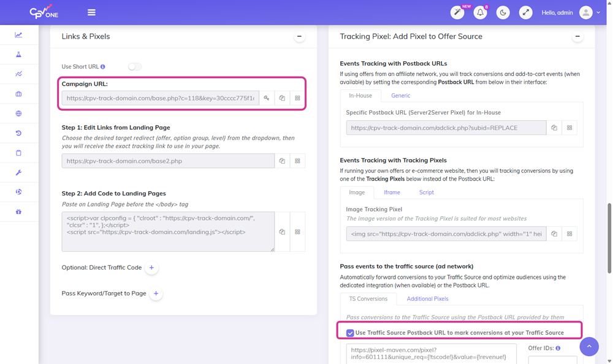Show QR code for Campaign URL
Screen dimensions: 613x364
tap(297, 98)
